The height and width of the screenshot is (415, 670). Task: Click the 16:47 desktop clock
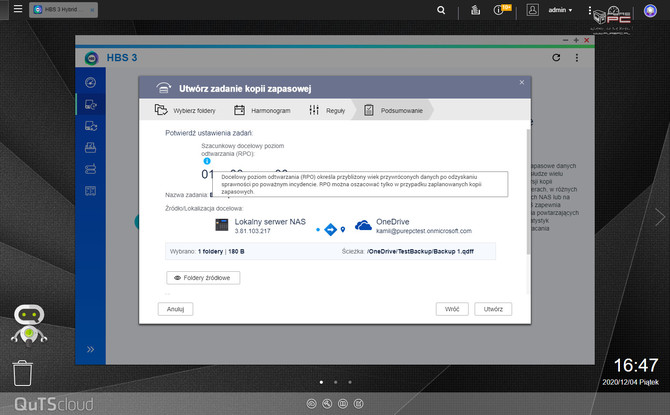636,365
